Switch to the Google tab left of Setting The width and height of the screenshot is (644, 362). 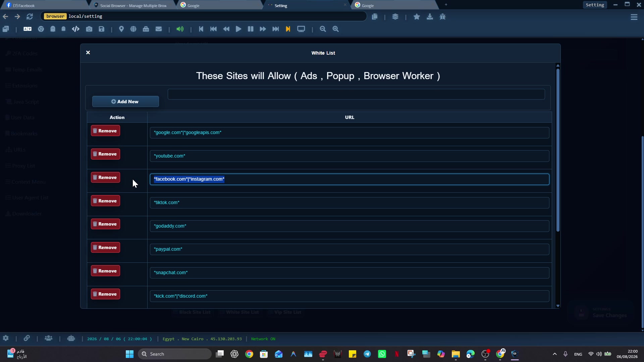220,5
